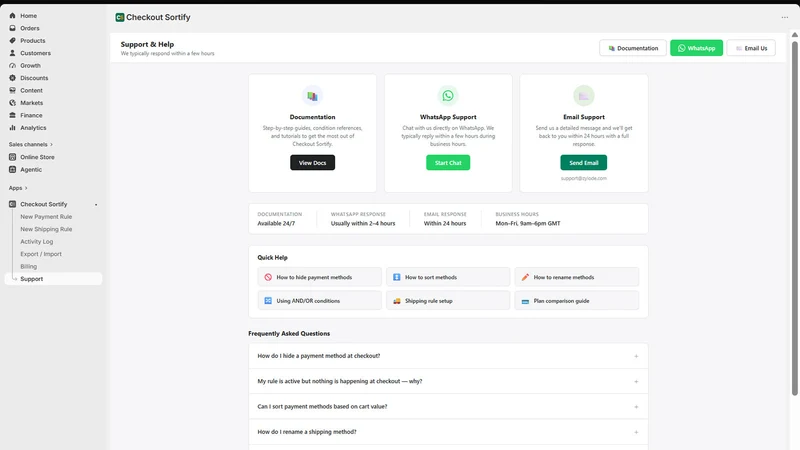Click the Agentic icon in sidebar

[x=12, y=169]
